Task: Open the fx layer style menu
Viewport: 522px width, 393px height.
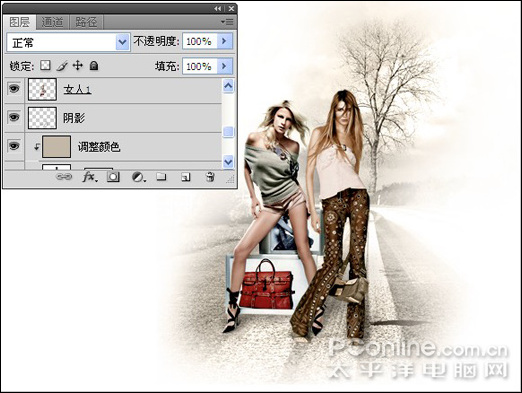Action: 89,177
